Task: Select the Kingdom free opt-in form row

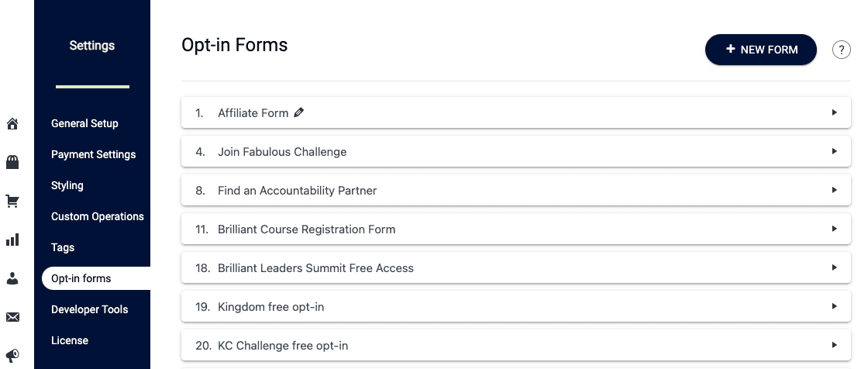Action: pos(516,306)
